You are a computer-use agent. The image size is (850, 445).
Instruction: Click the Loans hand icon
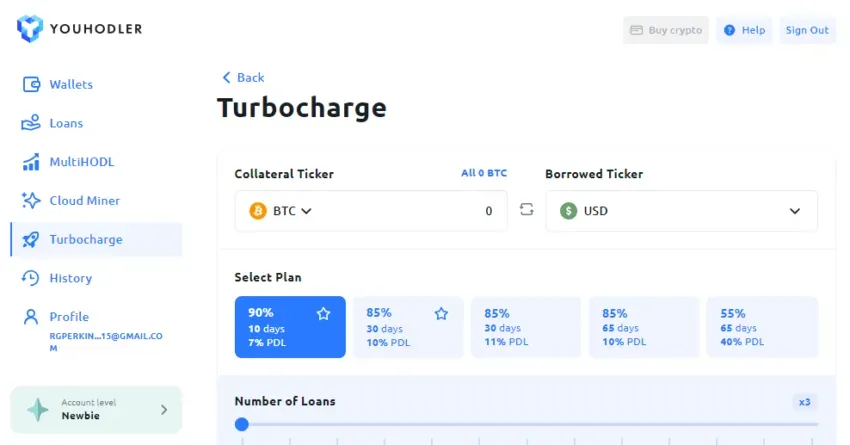click(x=31, y=123)
